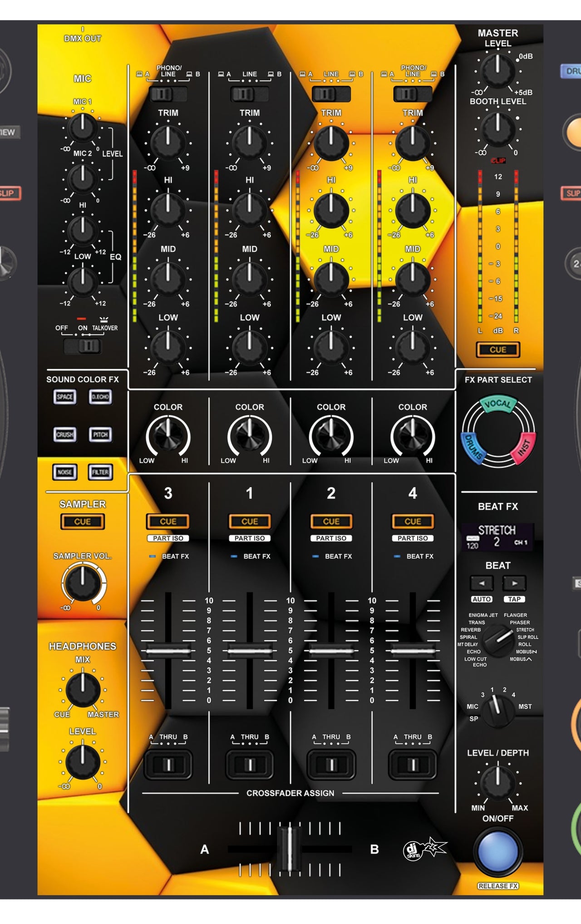Click the crossfader handle between A and B
Screen dimensions: 581x924
coord(289,849)
